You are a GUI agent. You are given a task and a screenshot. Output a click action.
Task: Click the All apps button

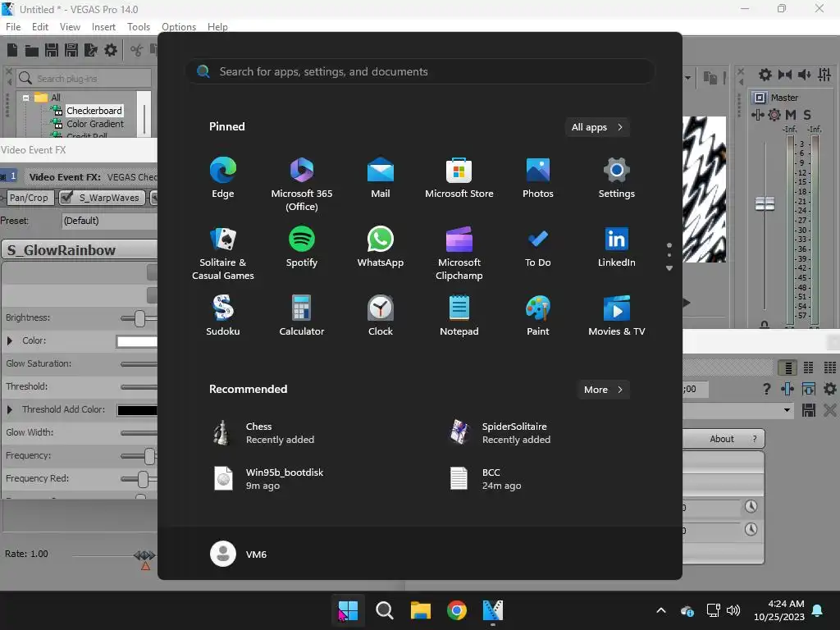tap(597, 127)
